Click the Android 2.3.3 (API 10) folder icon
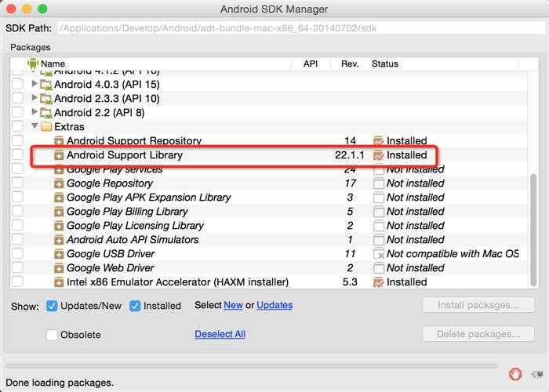Screen dimensions: 549x392 [x=45, y=99]
